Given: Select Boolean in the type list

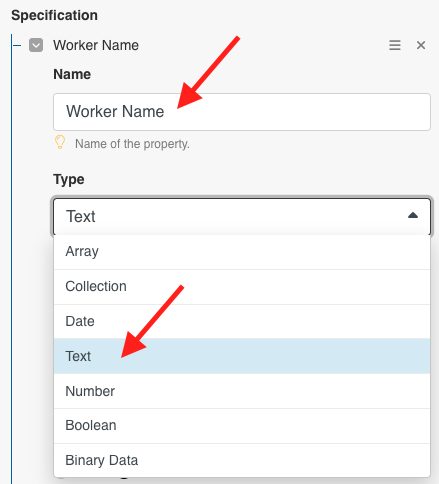Looking at the screenshot, I should point(242,426).
